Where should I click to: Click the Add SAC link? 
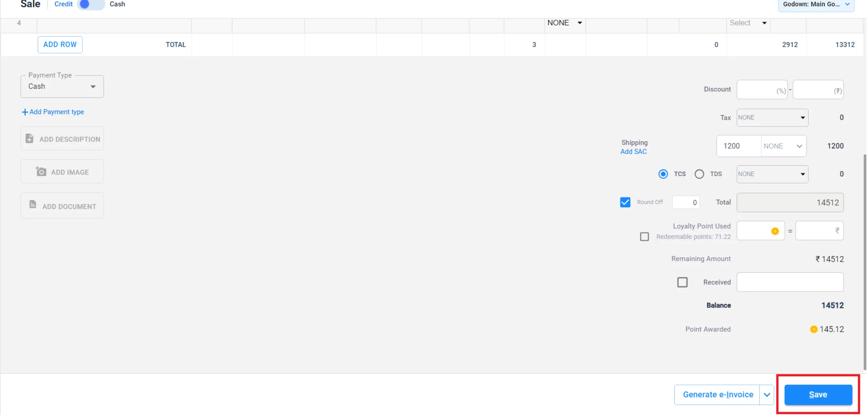pyautogui.click(x=633, y=152)
